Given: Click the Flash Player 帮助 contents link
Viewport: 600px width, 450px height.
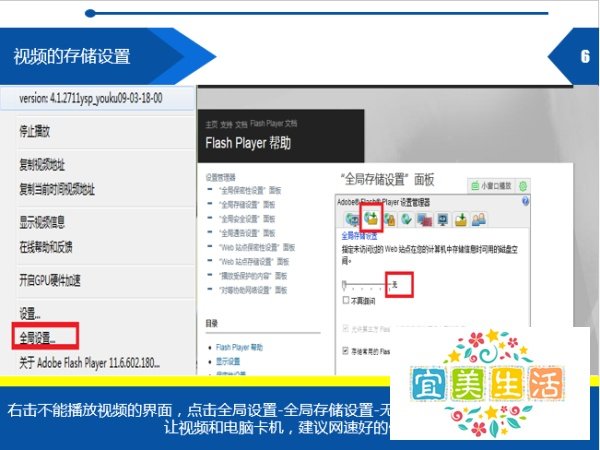Looking at the screenshot, I should 239,347.
